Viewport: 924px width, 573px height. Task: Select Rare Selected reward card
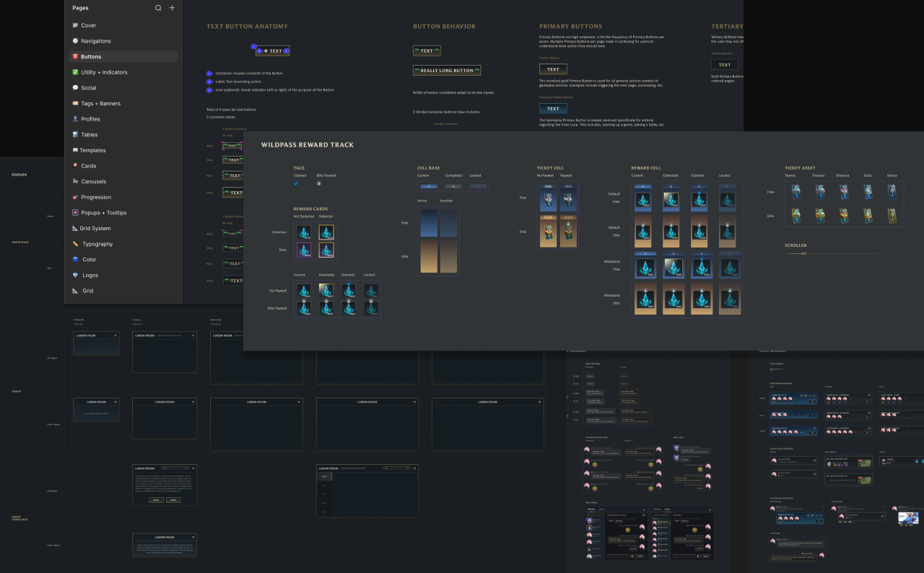click(x=326, y=250)
